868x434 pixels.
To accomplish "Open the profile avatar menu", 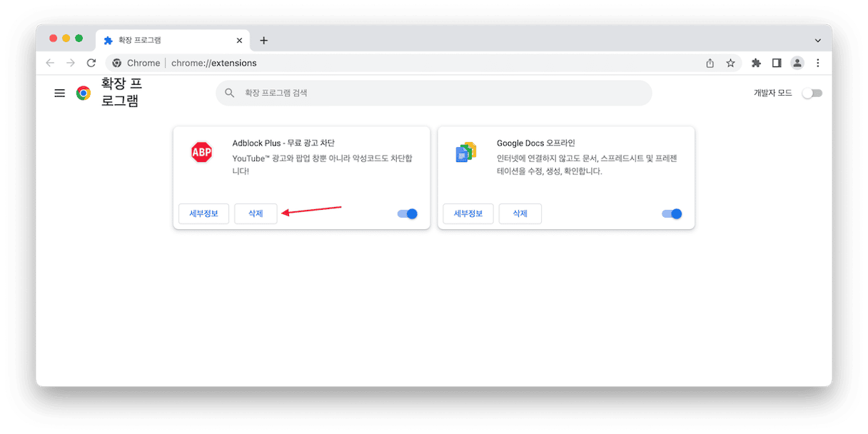I will click(x=797, y=63).
